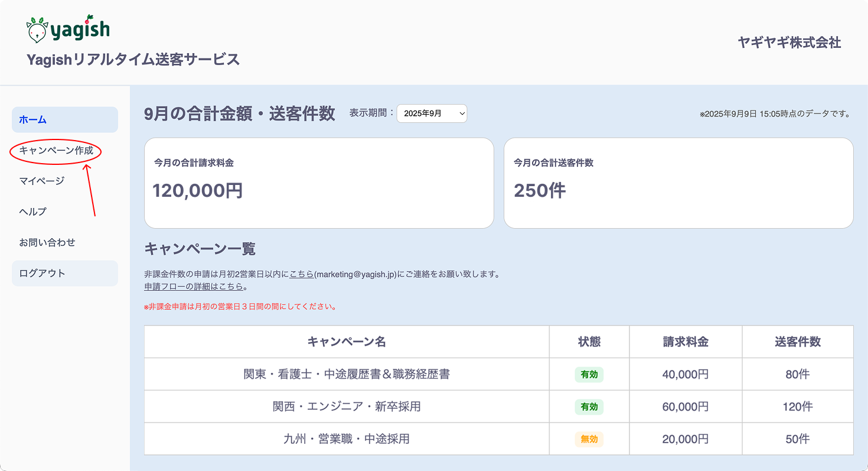Open the ヘルプ page
This screenshot has width=868, height=471.
[x=32, y=212]
